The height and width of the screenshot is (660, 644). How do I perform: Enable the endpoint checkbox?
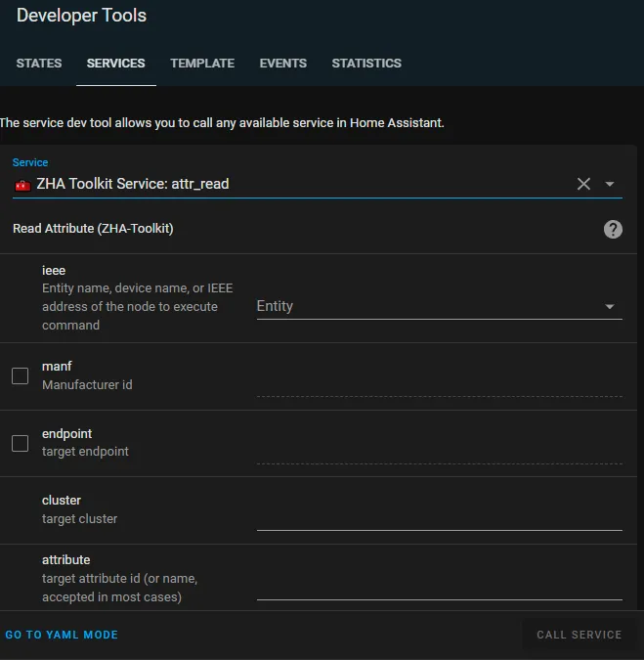click(21, 443)
